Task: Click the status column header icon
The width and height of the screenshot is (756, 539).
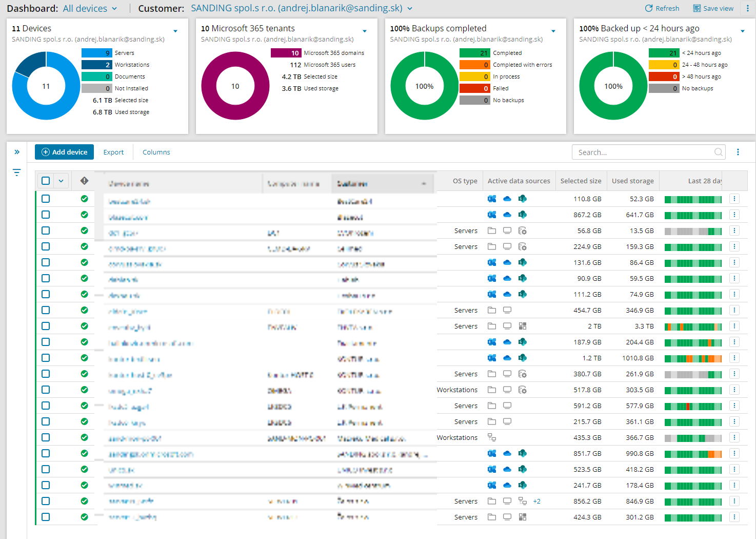Action: [84, 181]
